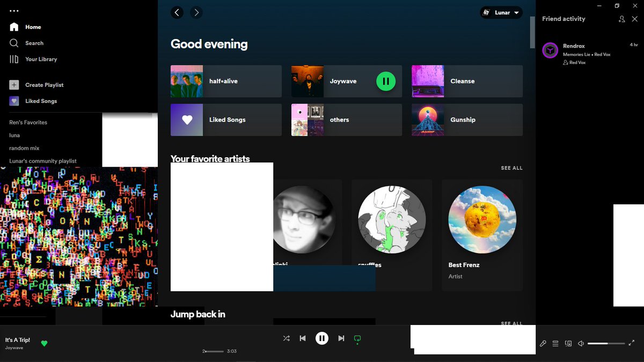Click the main page vertical scrollbar
This screenshot has width=644, height=362.
pyautogui.click(x=532, y=32)
